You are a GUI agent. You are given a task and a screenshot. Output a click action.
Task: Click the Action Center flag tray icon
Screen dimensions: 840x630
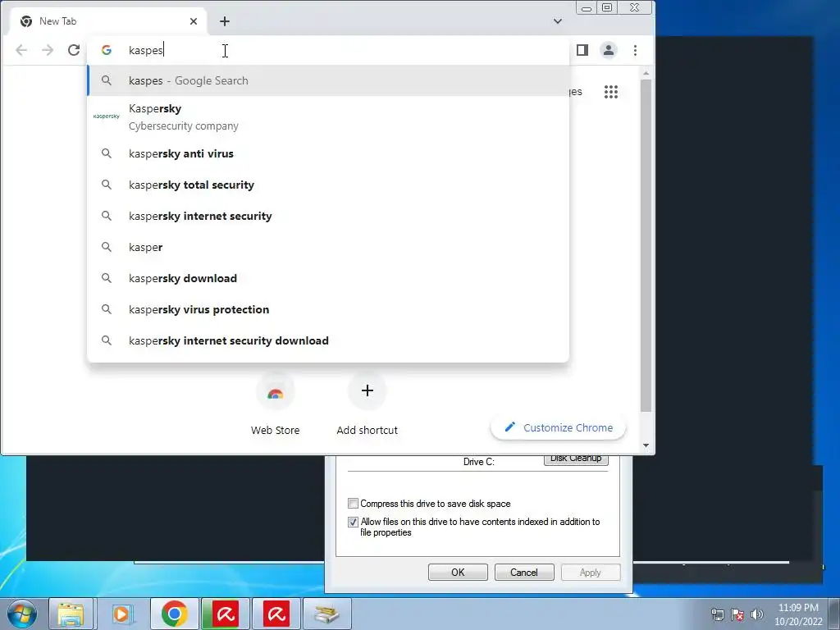pyautogui.click(x=737, y=614)
